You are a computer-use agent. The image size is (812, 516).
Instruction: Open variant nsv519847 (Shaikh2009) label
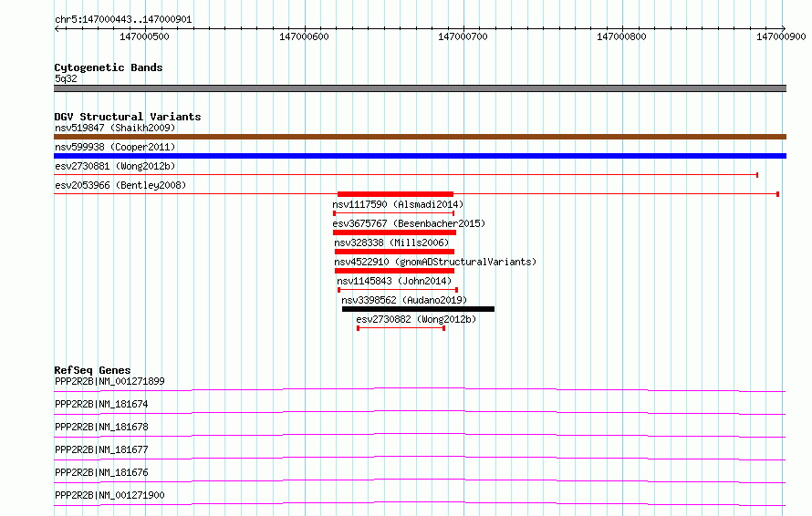coord(115,128)
